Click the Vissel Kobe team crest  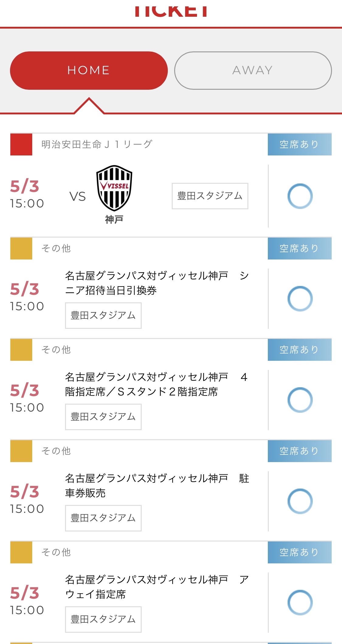pyautogui.click(x=114, y=188)
